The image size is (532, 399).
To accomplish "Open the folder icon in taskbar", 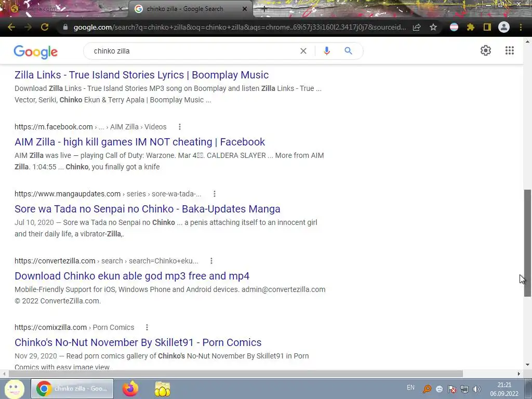I will (x=163, y=389).
